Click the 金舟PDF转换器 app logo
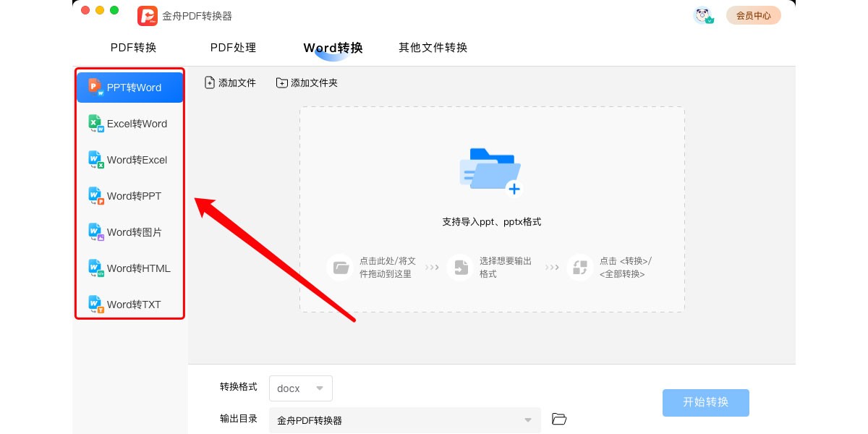The image size is (868, 434). [148, 15]
